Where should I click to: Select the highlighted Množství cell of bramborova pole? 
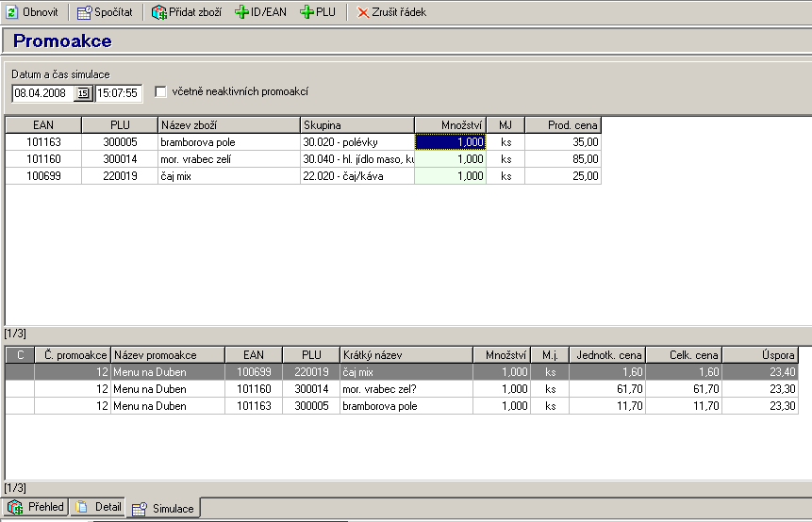450,141
